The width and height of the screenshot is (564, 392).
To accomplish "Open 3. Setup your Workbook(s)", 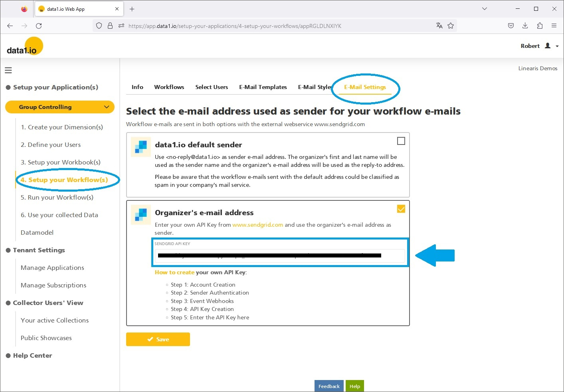I will [61, 162].
